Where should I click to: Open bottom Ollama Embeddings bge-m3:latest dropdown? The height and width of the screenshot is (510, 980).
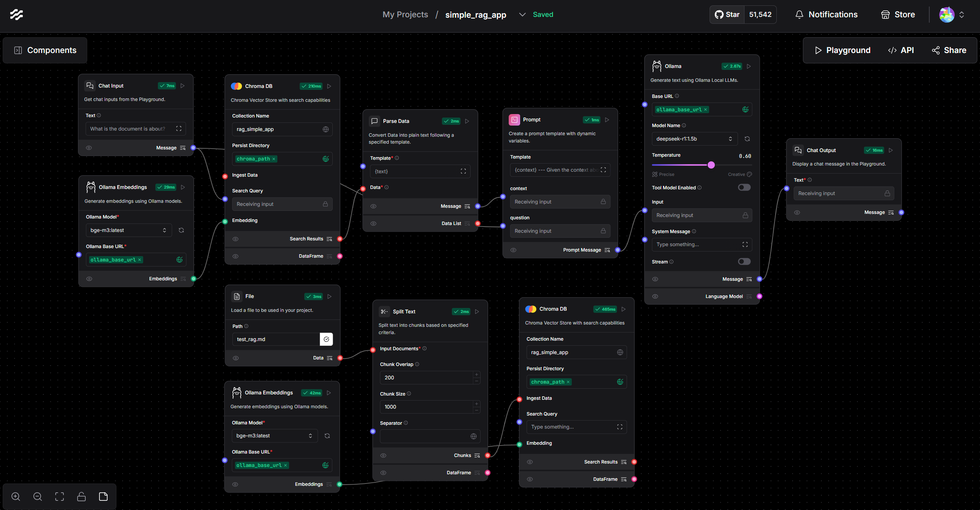point(275,436)
